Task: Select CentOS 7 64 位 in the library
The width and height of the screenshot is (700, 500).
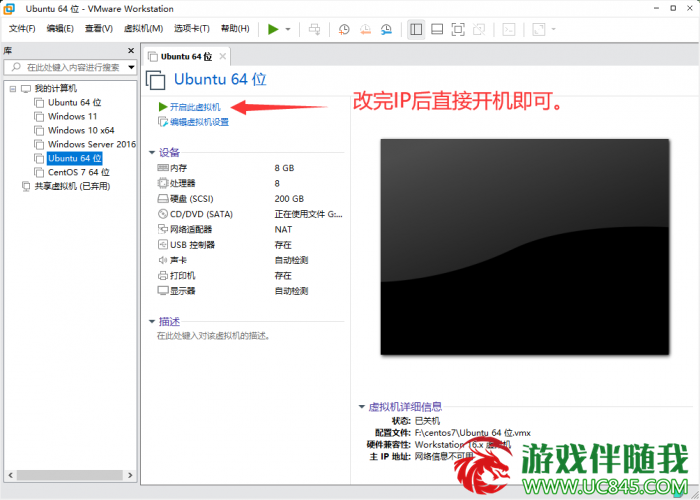Action: pyautogui.click(x=79, y=172)
